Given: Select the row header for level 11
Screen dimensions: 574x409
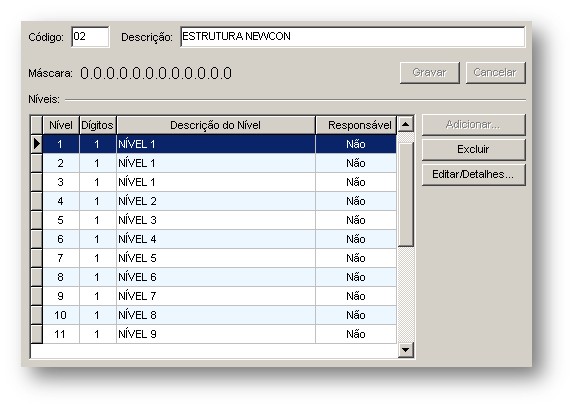Looking at the screenshot, I should [37, 334].
